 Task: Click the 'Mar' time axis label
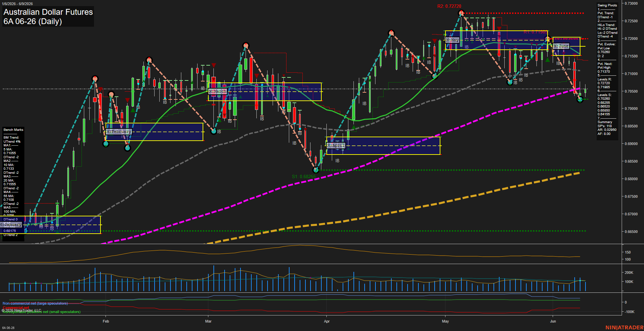tap(208, 321)
